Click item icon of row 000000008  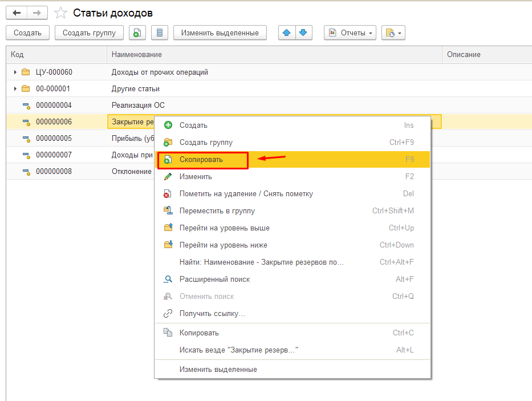(x=26, y=172)
